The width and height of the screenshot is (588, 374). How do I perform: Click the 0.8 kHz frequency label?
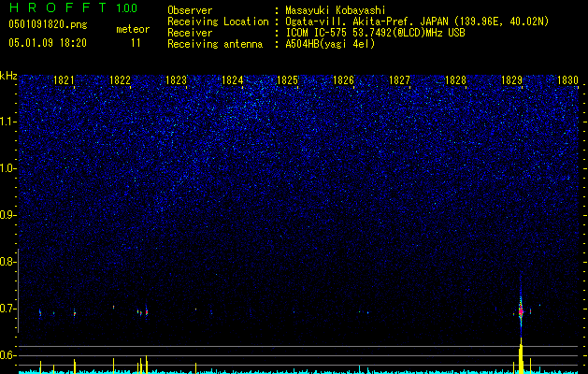(8, 262)
